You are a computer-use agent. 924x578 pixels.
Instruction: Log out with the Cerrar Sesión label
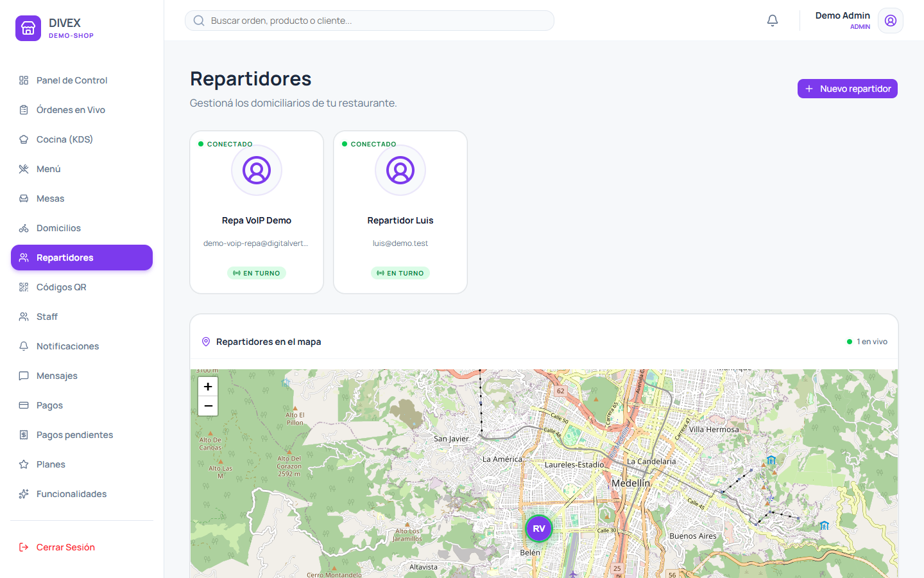point(65,547)
